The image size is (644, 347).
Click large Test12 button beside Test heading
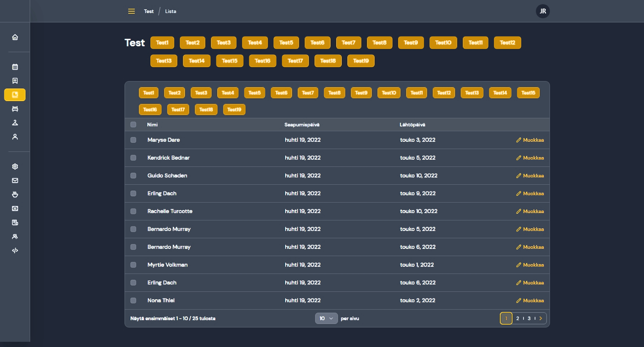[x=507, y=43]
